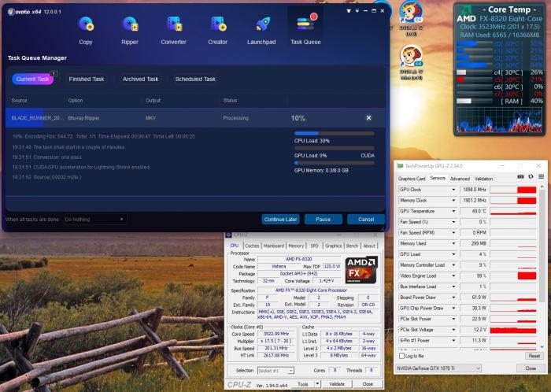Remove BLADE_RUNNER task with X icon

368,117
